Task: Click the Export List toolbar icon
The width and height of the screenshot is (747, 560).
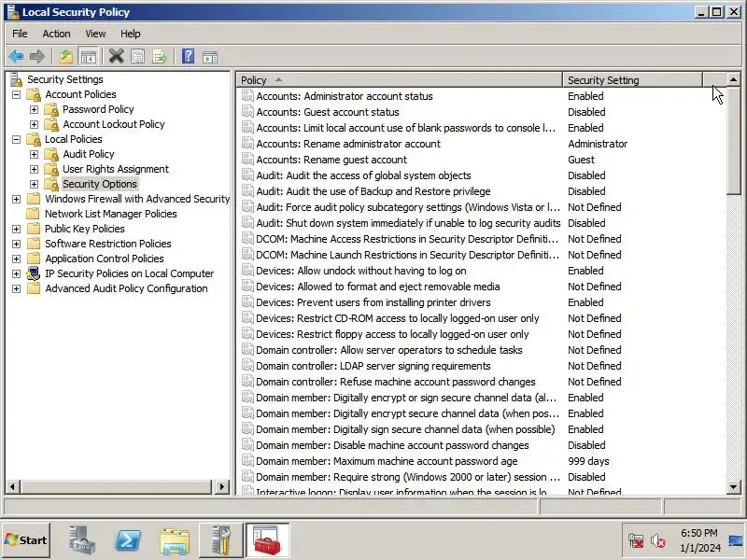Action: tap(160, 57)
